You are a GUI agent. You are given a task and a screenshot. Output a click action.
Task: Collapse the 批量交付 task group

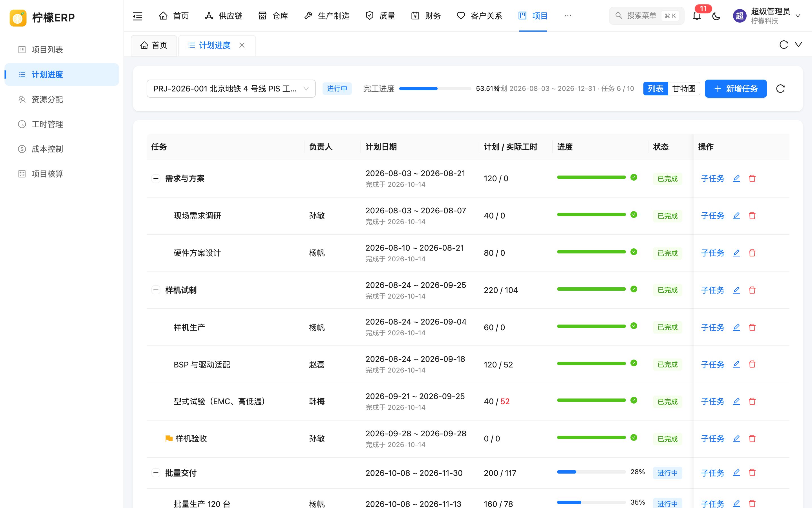tap(156, 473)
